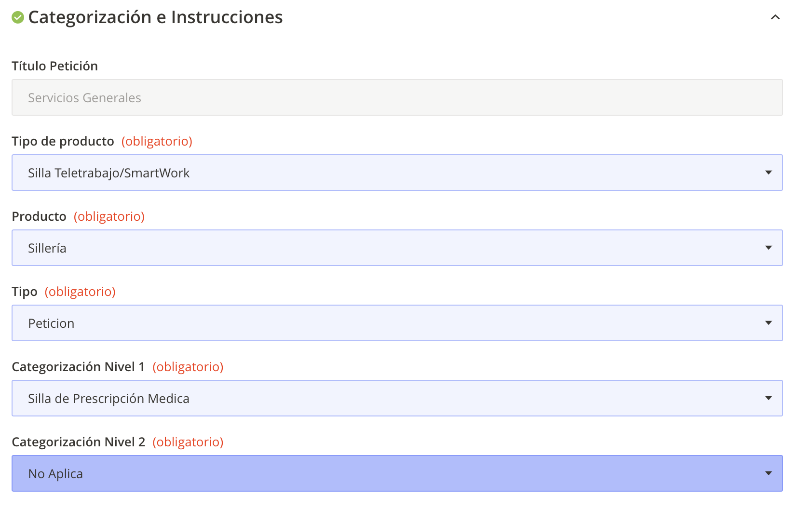
Task: Click the arrow of Tipo de producto dropdown
Action: point(769,173)
